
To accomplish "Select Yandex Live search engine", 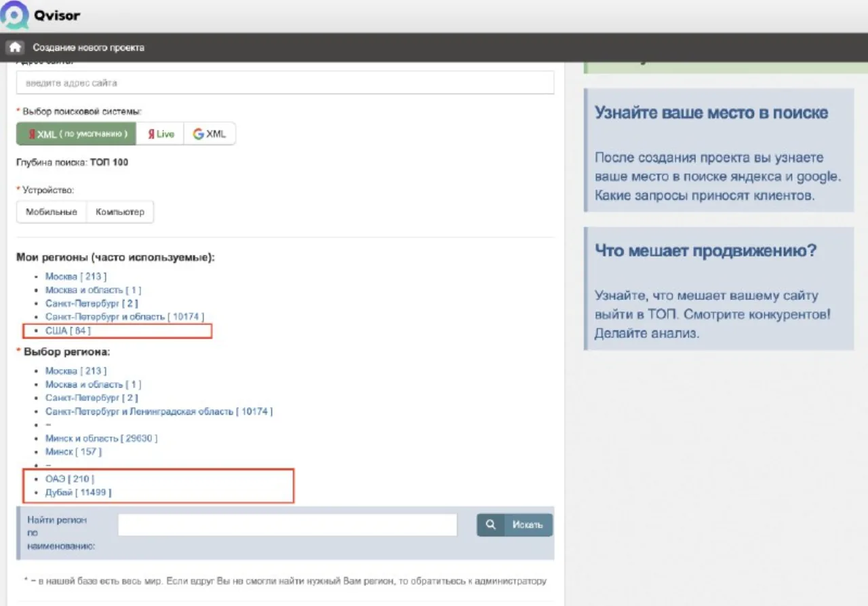I will 161,134.
